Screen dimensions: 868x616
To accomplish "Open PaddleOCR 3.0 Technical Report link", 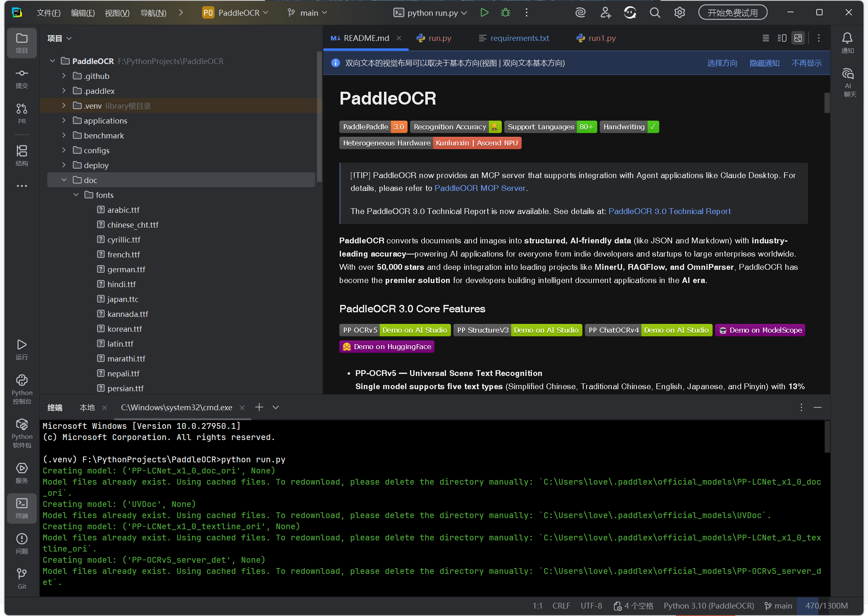I will [670, 211].
